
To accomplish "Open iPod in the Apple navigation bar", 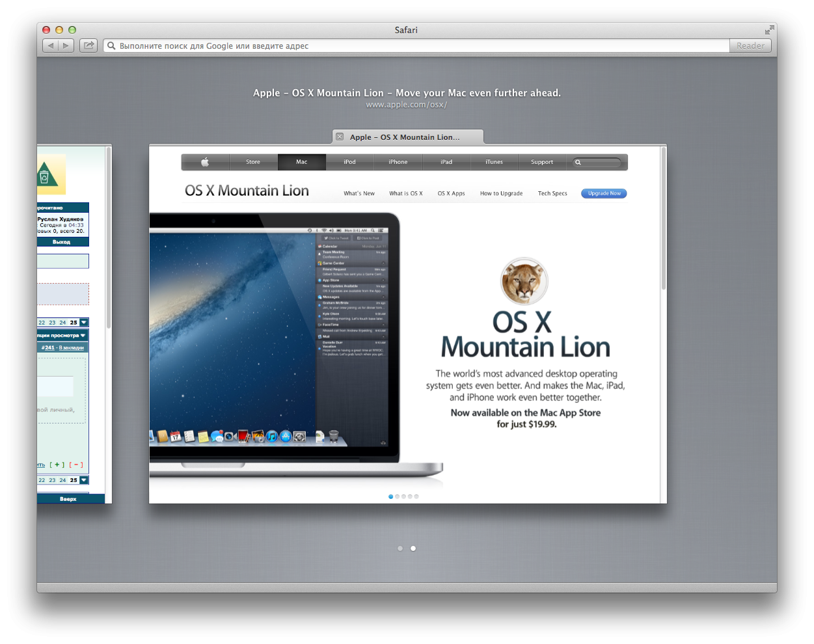I will tap(350, 162).
